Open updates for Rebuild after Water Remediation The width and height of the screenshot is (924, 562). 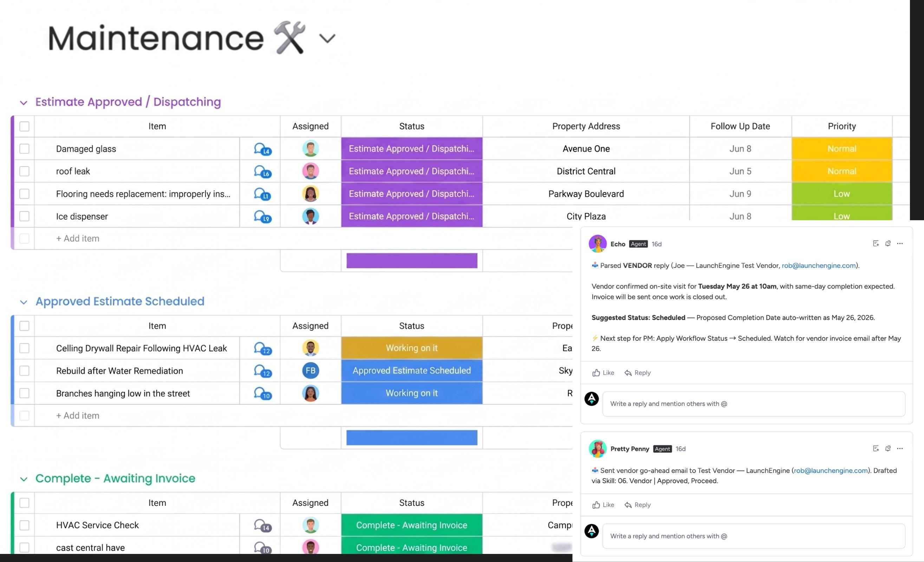point(262,371)
